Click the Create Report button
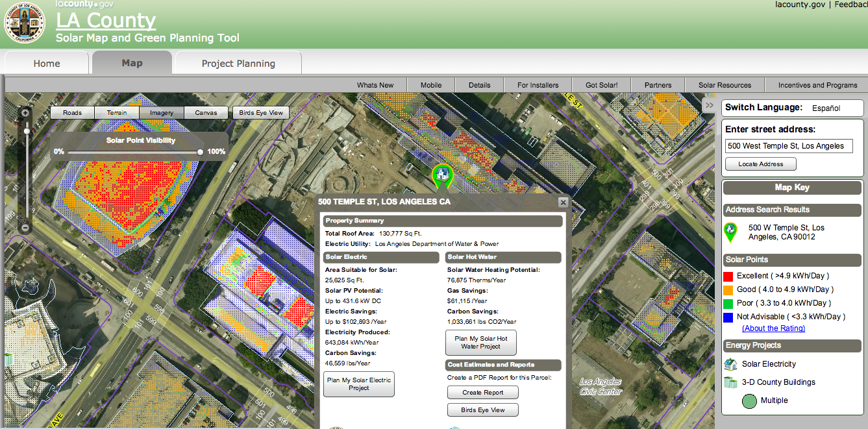The image size is (868, 429). pos(483,393)
